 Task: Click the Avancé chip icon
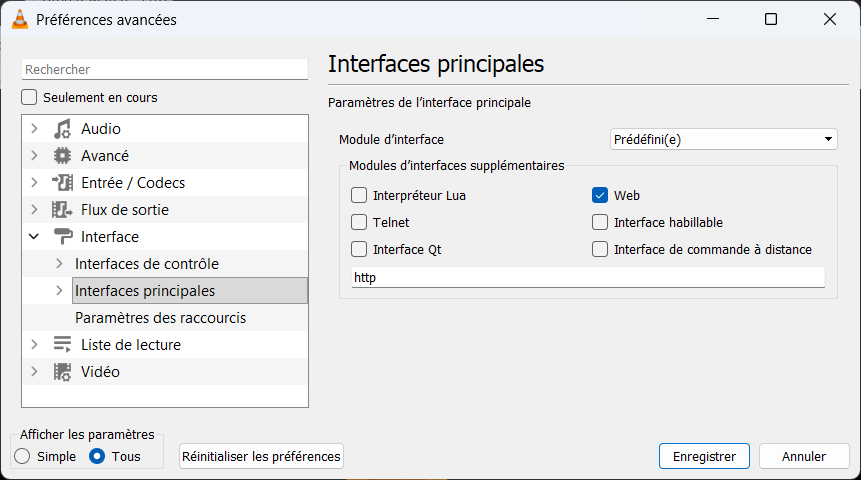(63, 156)
